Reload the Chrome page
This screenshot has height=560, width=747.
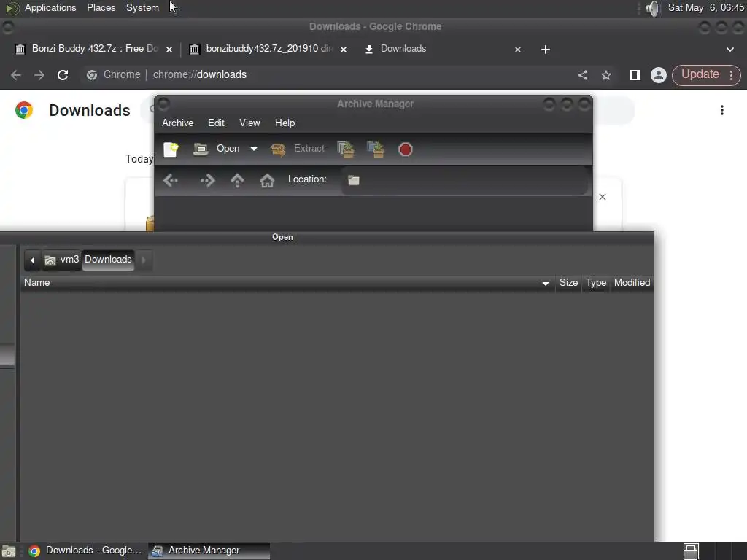[63, 75]
